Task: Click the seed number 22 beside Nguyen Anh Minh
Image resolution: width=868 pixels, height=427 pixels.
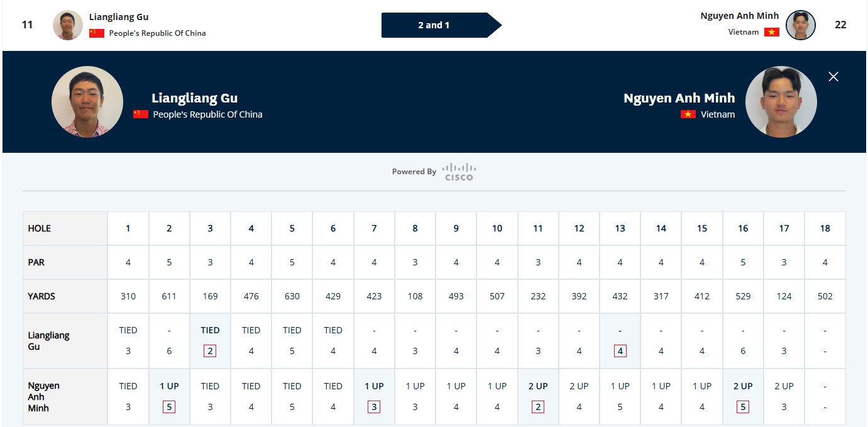Action: (840, 25)
